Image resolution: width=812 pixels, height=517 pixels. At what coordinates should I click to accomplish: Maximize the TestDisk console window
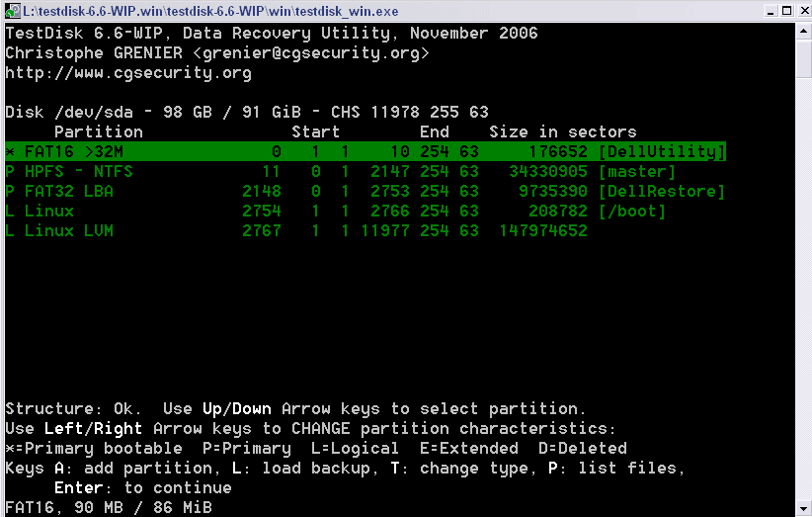(786, 10)
